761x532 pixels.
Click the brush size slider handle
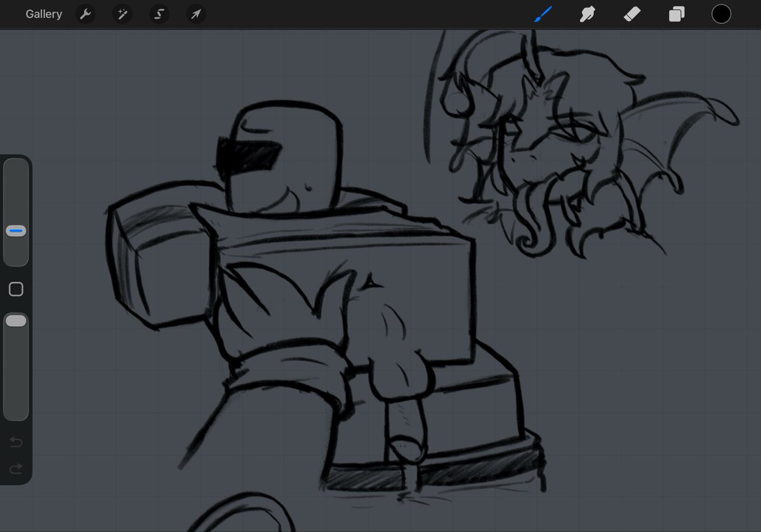click(16, 231)
